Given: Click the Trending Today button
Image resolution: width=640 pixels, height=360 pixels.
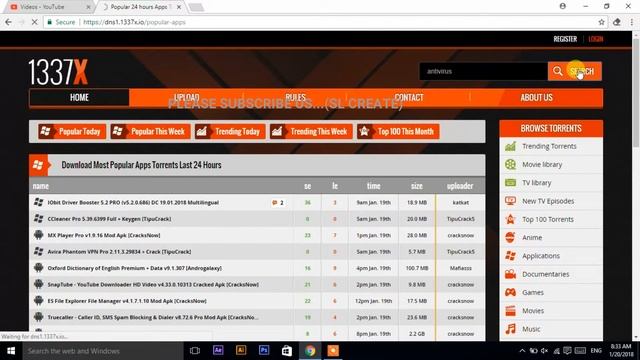Looking at the screenshot, I should point(230,131).
